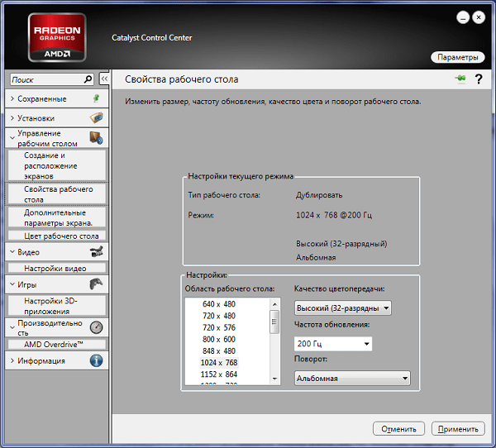The width and height of the screenshot is (496, 448).
Task: Open help with the question mark icon
Action: pyautogui.click(x=479, y=79)
